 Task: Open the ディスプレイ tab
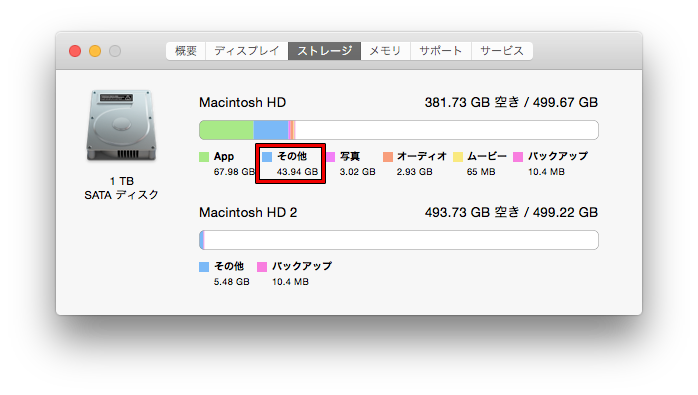coord(247,51)
